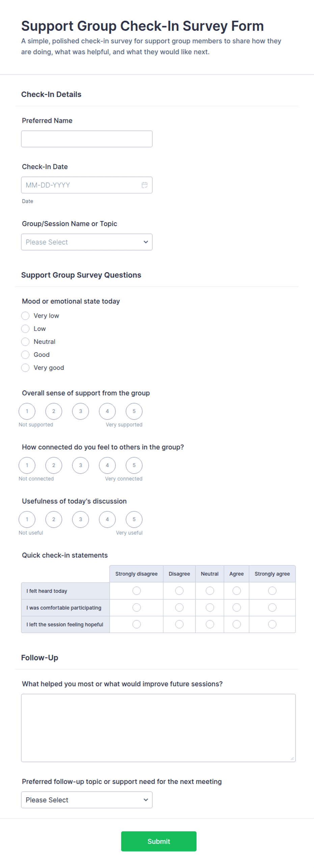The width and height of the screenshot is (314, 868).
Task: Open the preferred follow-up topic dropdown
Action: pos(87,800)
